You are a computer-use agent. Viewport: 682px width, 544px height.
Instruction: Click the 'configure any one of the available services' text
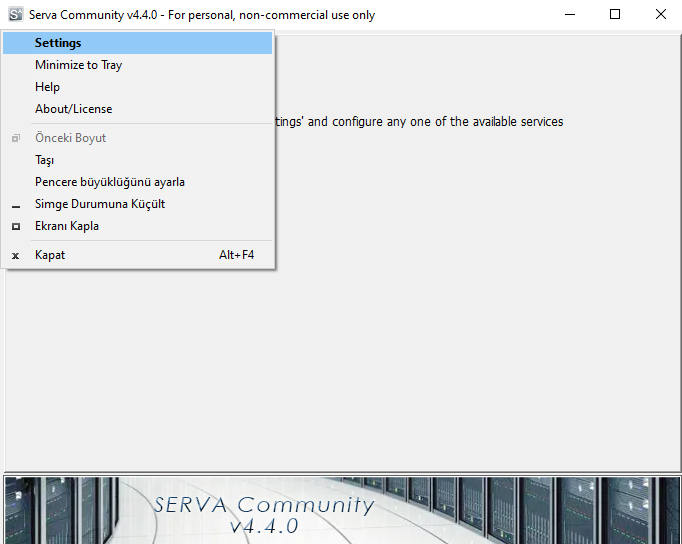[448, 121]
